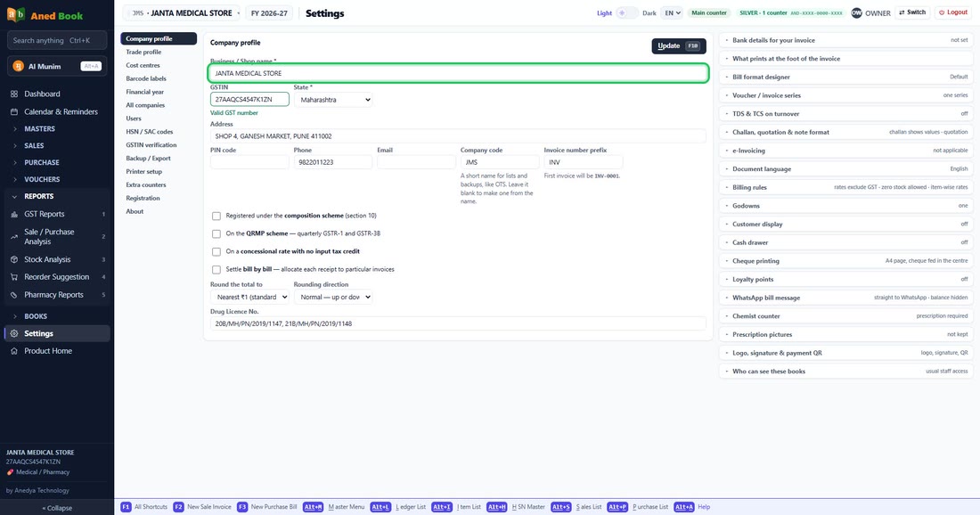This screenshot has width=980, height=515.
Task: Enable the QRMP scheme checkbox
Action: 216,233
